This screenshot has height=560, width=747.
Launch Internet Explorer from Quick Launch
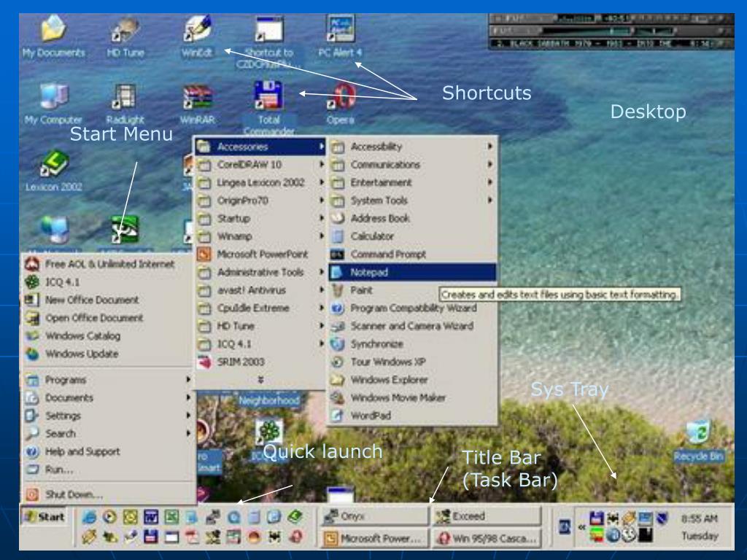coord(89,517)
